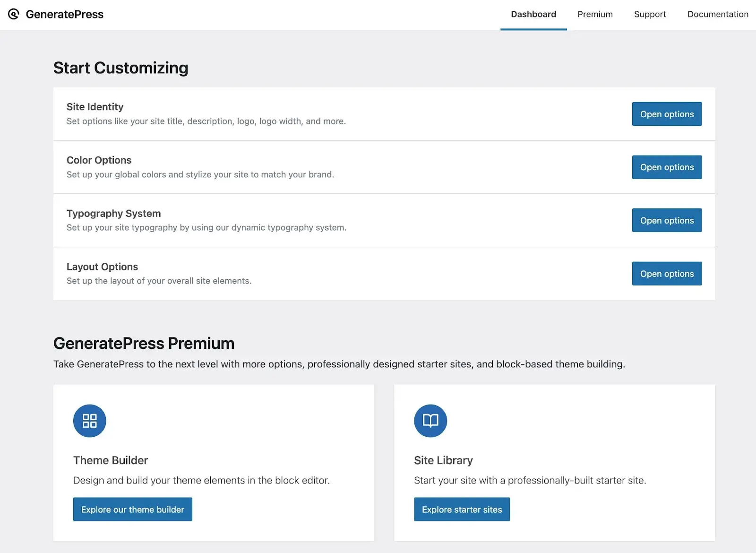Click the GeneratePress brand name text
The image size is (756, 553).
tap(65, 14)
